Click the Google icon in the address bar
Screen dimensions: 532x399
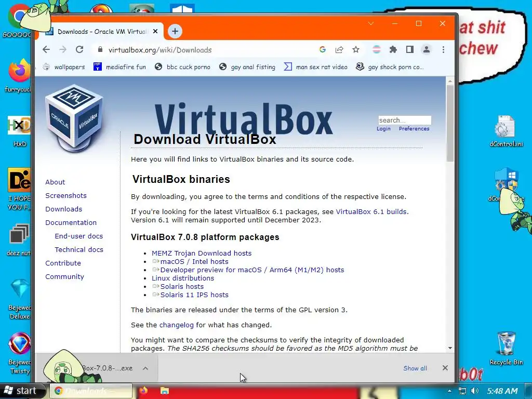322,49
